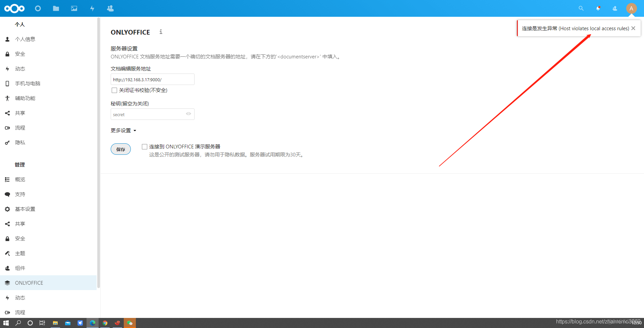This screenshot has width=644, height=328.
Task: Check '连接到 ONLYOFFICE 演示服务器' checkbox
Action: 145,147
